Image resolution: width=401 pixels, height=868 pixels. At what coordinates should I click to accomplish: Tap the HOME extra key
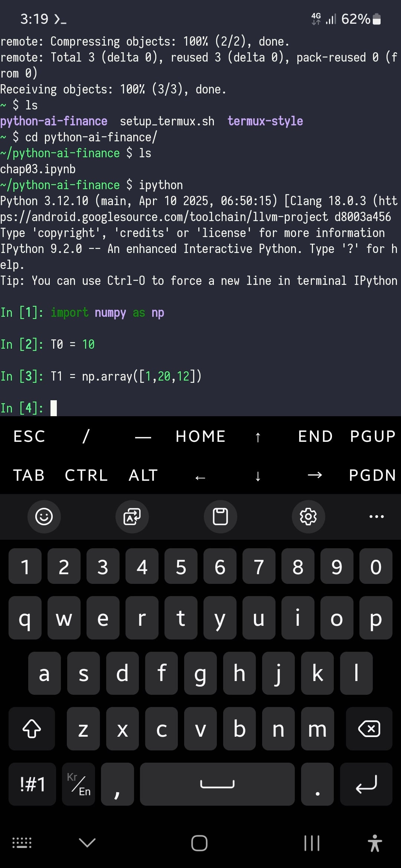pos(200,437)
